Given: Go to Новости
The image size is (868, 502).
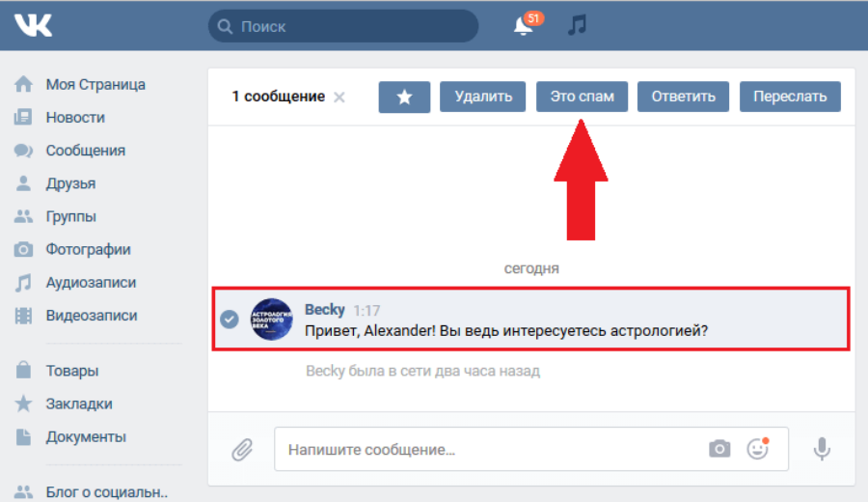Looking at the screenshot, I should pos(75,118).
